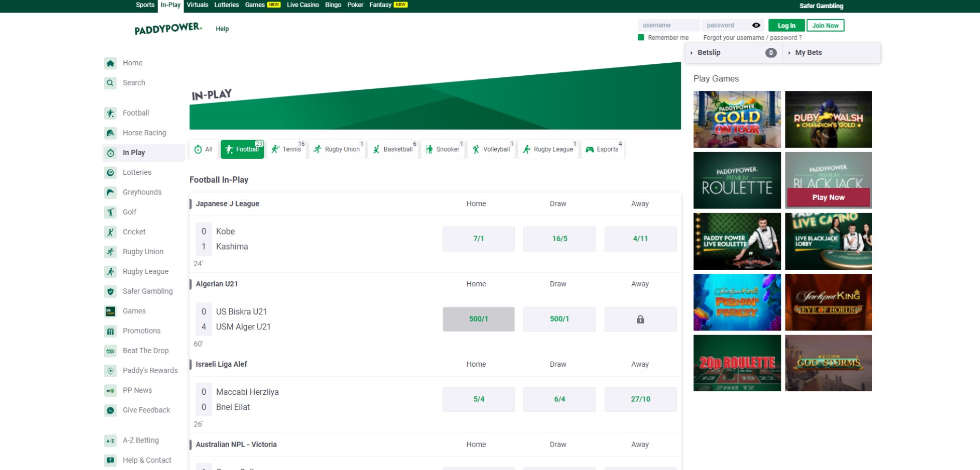The width and height of the screenshot is (980, 470).
Task: Click the Golf sidebar icon
Action: (x=110, y=212)
